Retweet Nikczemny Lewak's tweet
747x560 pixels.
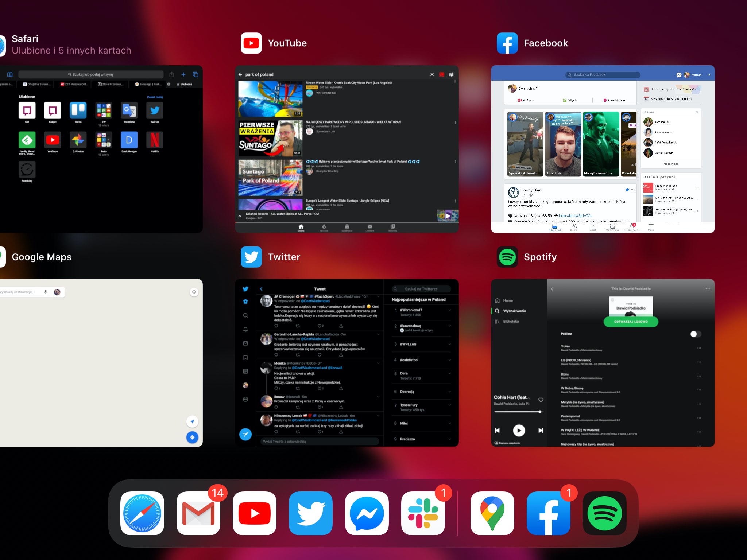point(298,432)
